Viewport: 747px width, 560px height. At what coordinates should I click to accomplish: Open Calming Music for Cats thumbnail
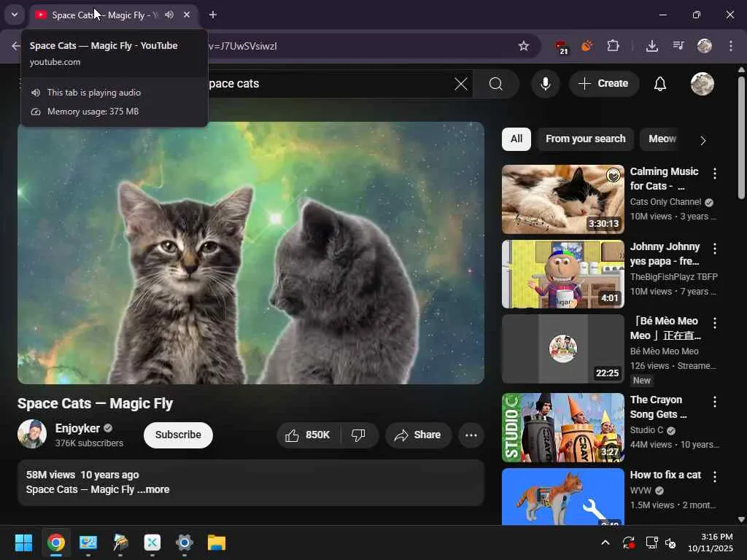tap(562, 199)
